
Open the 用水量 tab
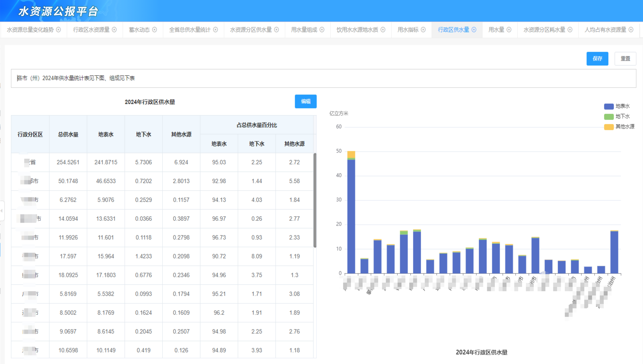[496, 30]
